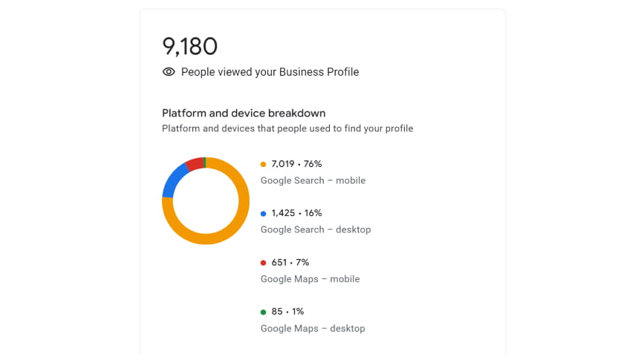Click the red Google Maps mobile legend dot
644x354 pixels.
(263, 263)
